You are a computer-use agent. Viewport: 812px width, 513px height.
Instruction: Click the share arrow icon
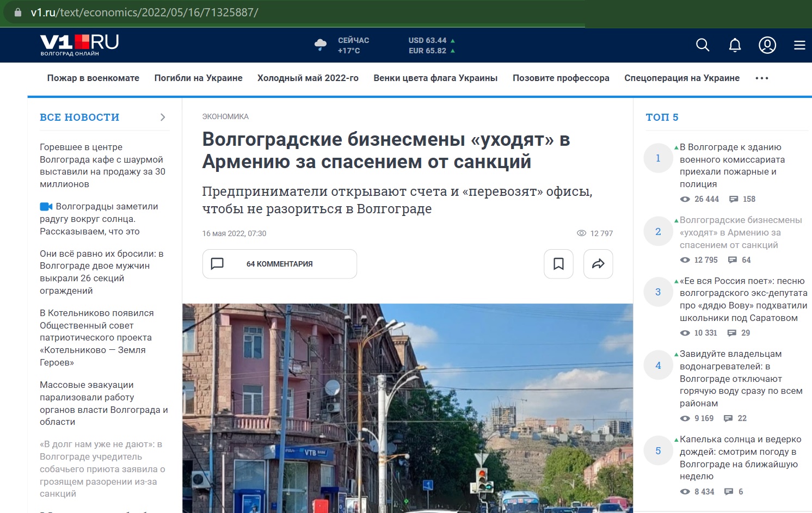tap(598, 264)
